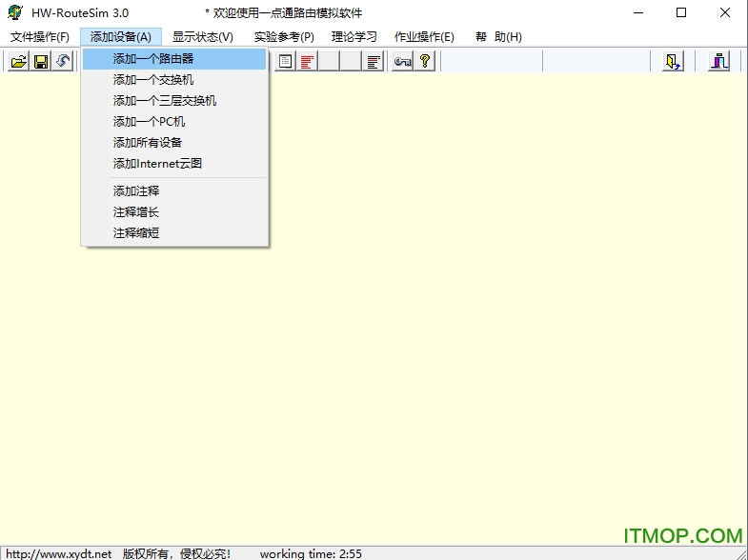The width and height of the screenshot is (748, 560).
Task: Click the HW-RouteSim application icon in title bar
Action: pyautogui.click(x=15, y=12)
